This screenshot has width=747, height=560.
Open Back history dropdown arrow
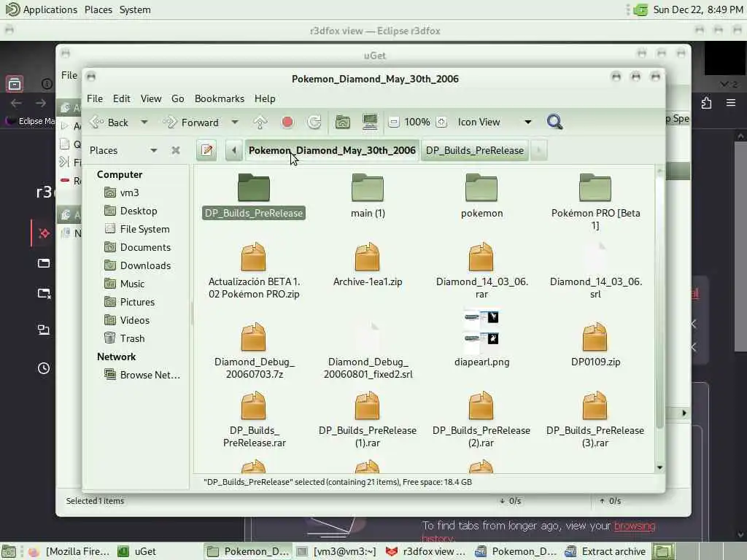coord(144,122)
